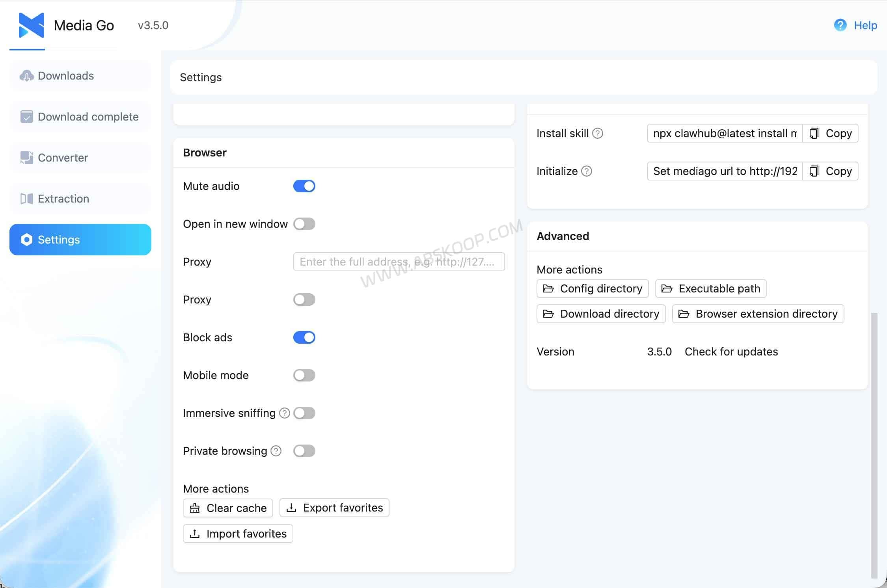Select the Settings sidebar item
This screenshot has width=887, height=588.
80,240
